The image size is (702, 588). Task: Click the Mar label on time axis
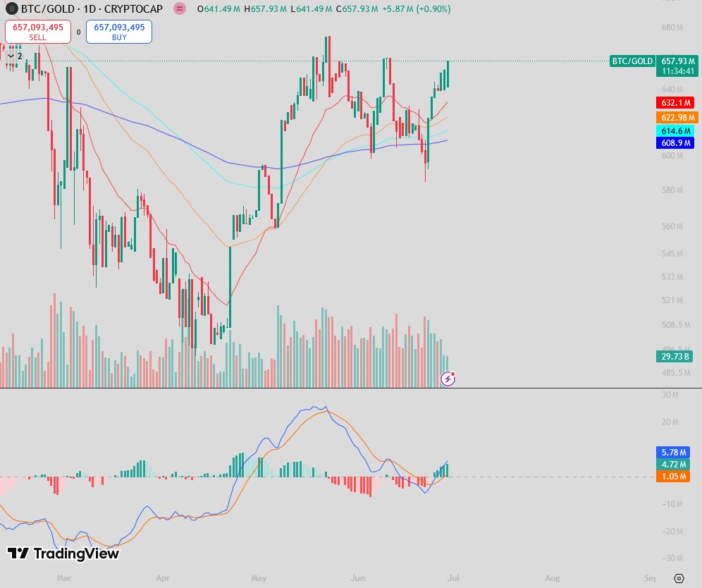click(64, 578)
